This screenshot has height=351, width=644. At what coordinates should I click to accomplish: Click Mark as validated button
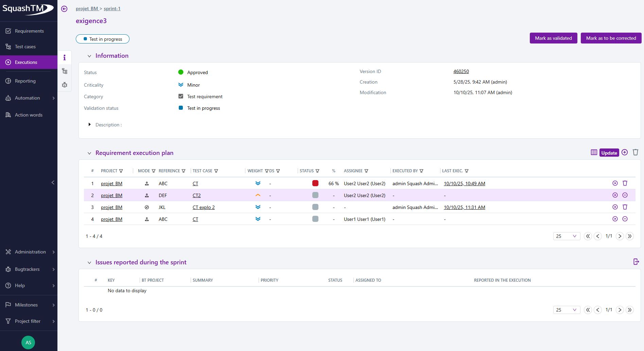pyautogui.click(x=553, y=38)
